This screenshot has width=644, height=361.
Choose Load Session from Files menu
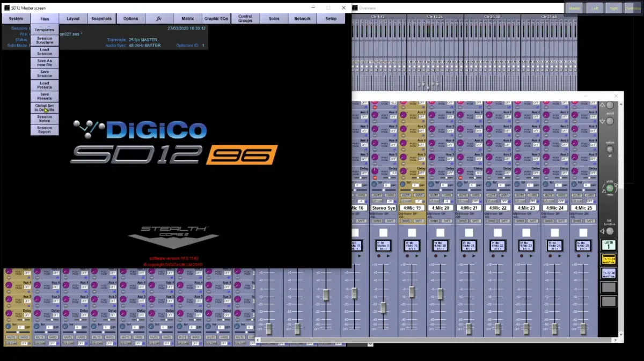point(45,52)
